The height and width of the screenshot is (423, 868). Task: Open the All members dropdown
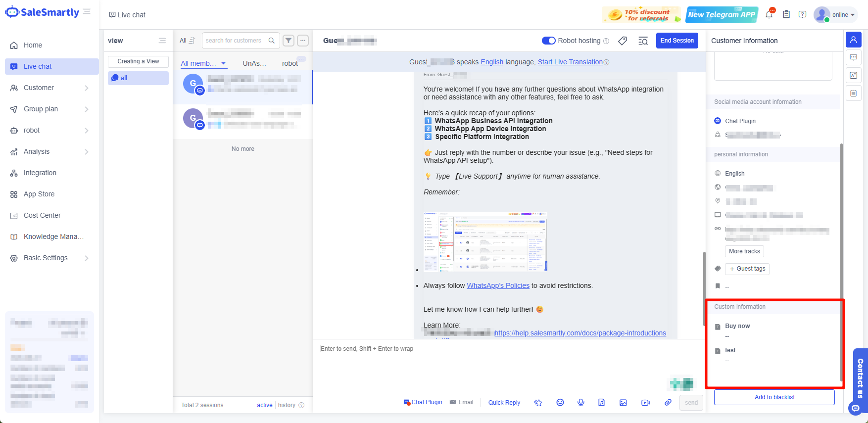coord(203,63)
